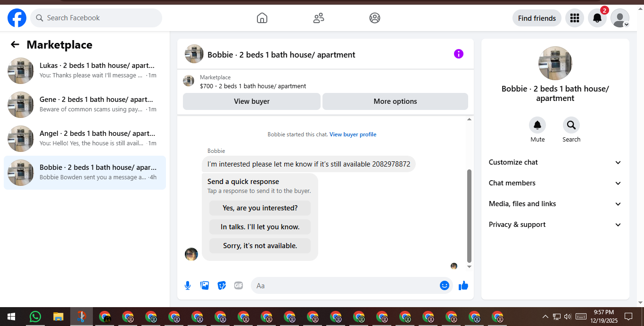This screenshot has width=644, height=326.
Task: Open the View buyer profile link
Action: [353, 134]
